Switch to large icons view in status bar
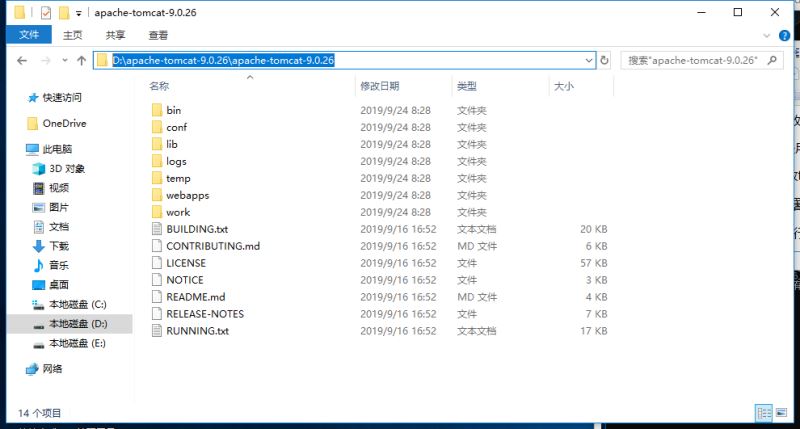800x429 pixels. pyautogui.click(x=780, y=412)
